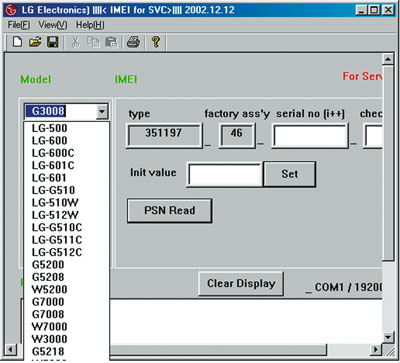Click the horizontal scrollbar right arrow
This screenshot has width=400, height=363.
[x=376, y=350]
